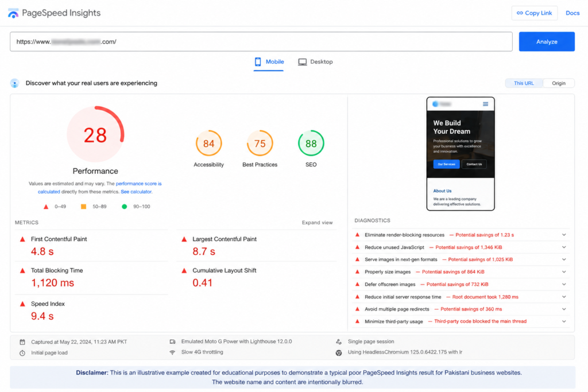588x392 pixels.
Task: Switch to the Desktop tab
Action: point(315,62)
